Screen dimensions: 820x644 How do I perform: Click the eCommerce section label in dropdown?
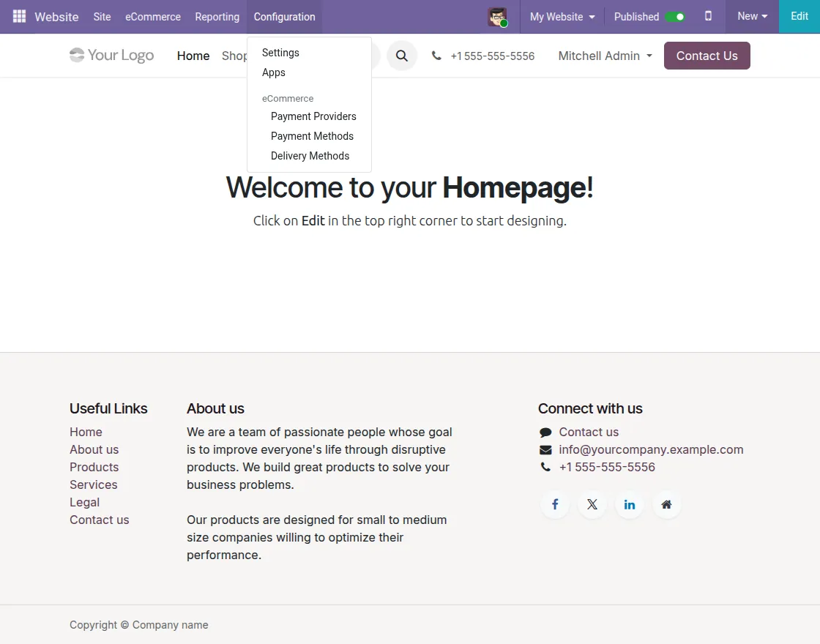(x=288, y=99)
